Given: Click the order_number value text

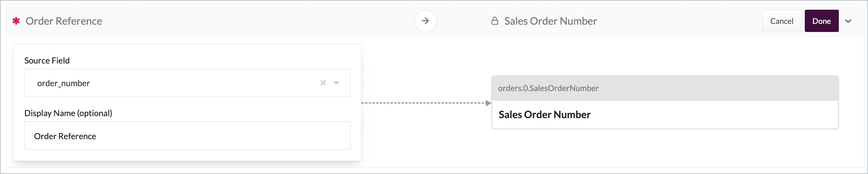Looking at the screenshot, I should click(64, 83).
